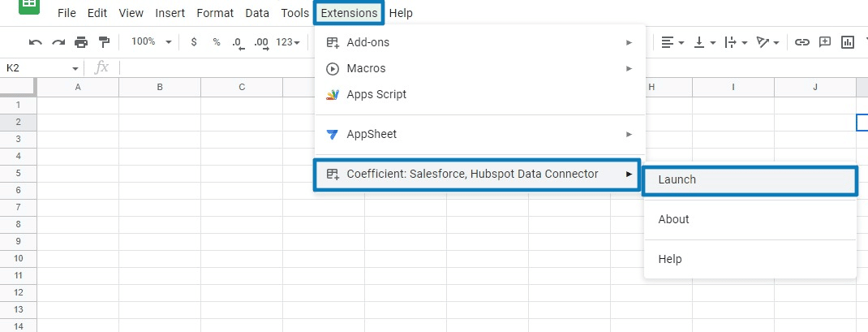The image size is (868, 332).
Task: Select column C header
Action: coord(242,87)
